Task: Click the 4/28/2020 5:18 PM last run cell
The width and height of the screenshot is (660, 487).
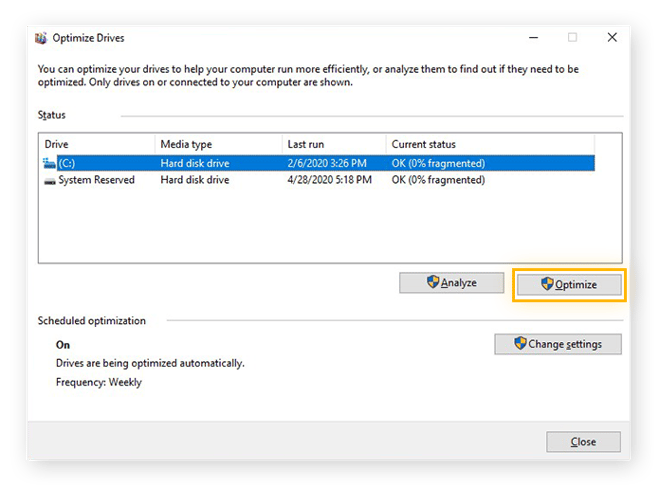Action: coord(330,180)
